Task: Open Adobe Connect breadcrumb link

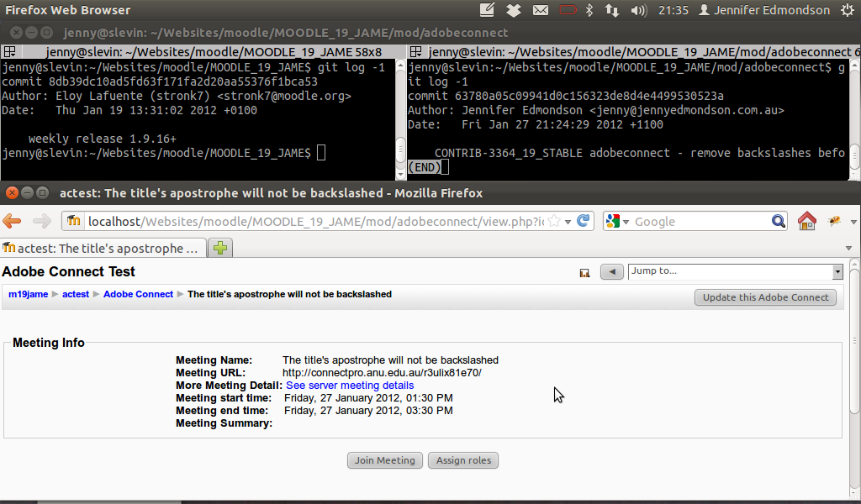Action: 138,294
